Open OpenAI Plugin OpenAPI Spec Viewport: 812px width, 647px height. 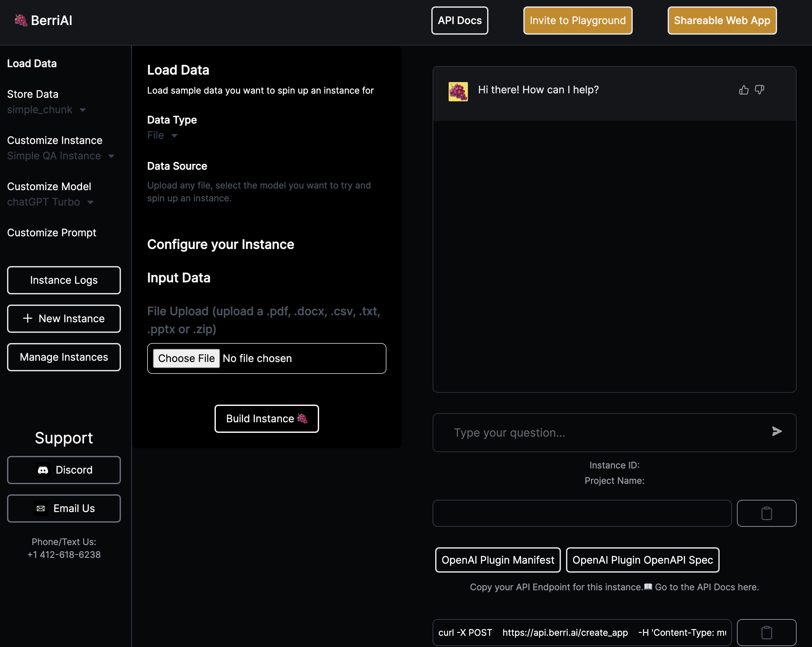click(643, 559)
